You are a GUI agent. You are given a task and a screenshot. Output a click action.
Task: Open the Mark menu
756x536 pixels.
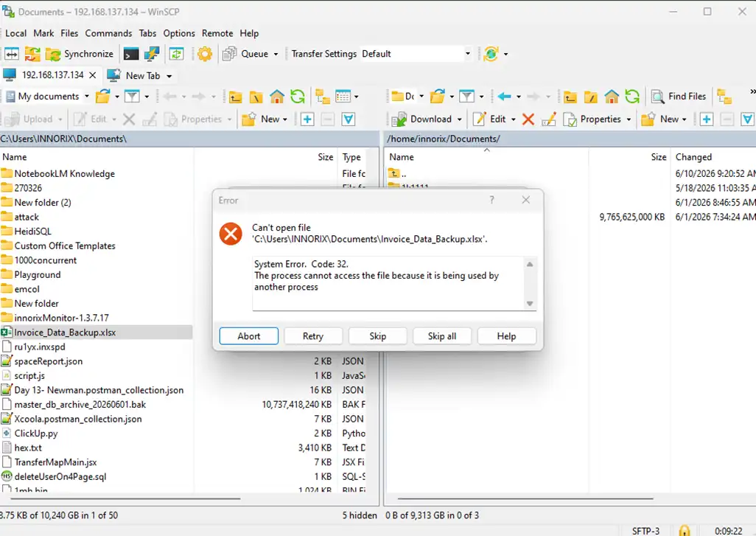coord(43,33)
